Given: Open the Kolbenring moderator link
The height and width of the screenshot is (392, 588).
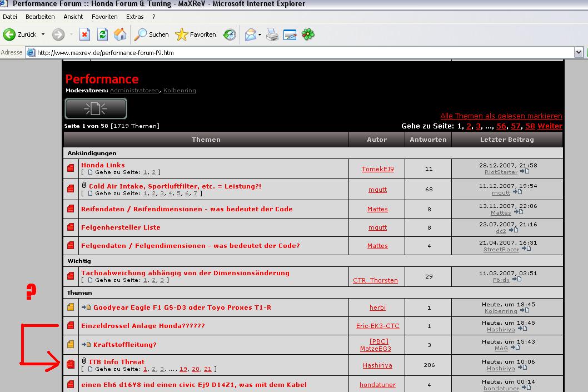Looking at the screenshot, I should (x=180, y=91).
